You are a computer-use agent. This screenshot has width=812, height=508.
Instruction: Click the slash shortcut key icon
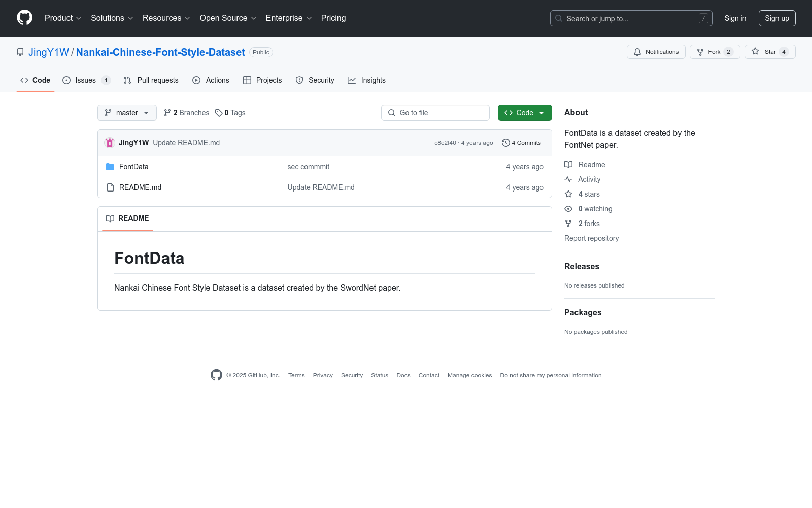pyautogui.click(x=703, y=18)
